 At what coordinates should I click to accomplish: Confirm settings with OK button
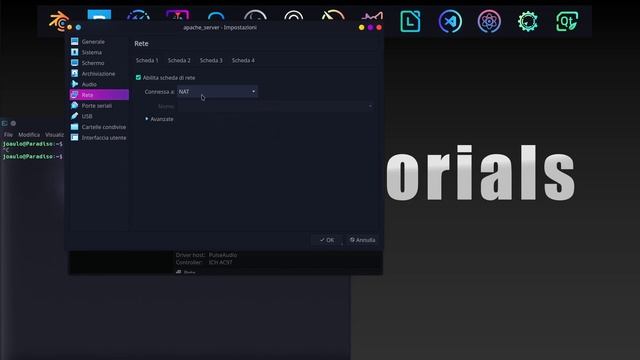[327, 240]
